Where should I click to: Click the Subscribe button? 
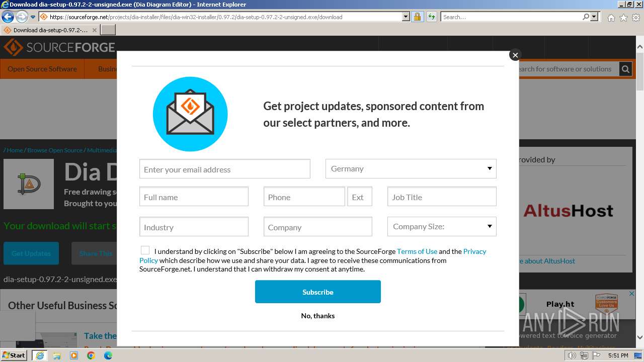pos(318,292)
